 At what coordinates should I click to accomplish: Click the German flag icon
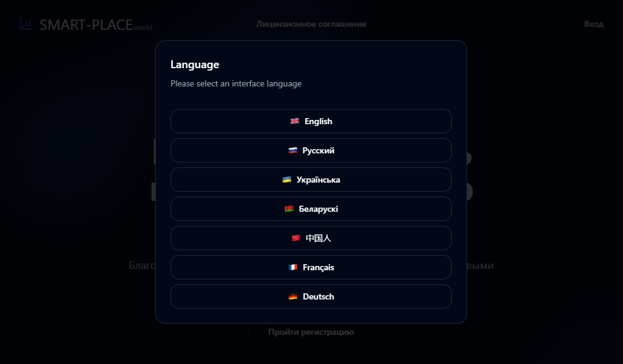(x=293, y=296)
